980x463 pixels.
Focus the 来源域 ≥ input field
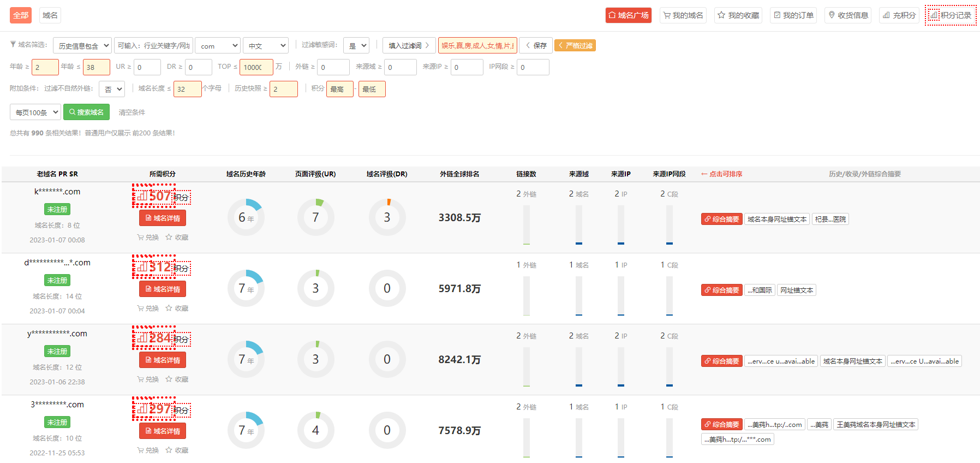pyautogui.click(x=401, y=67)
